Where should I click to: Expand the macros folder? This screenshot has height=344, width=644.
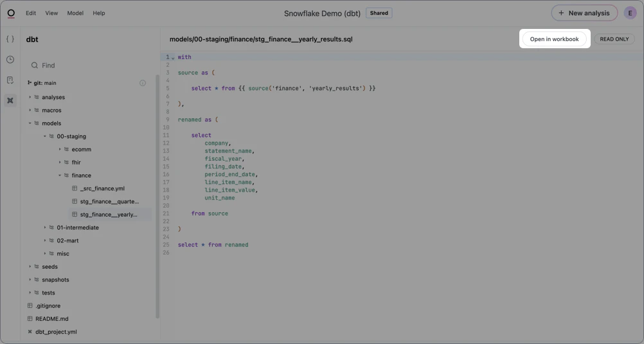(30, 110)
